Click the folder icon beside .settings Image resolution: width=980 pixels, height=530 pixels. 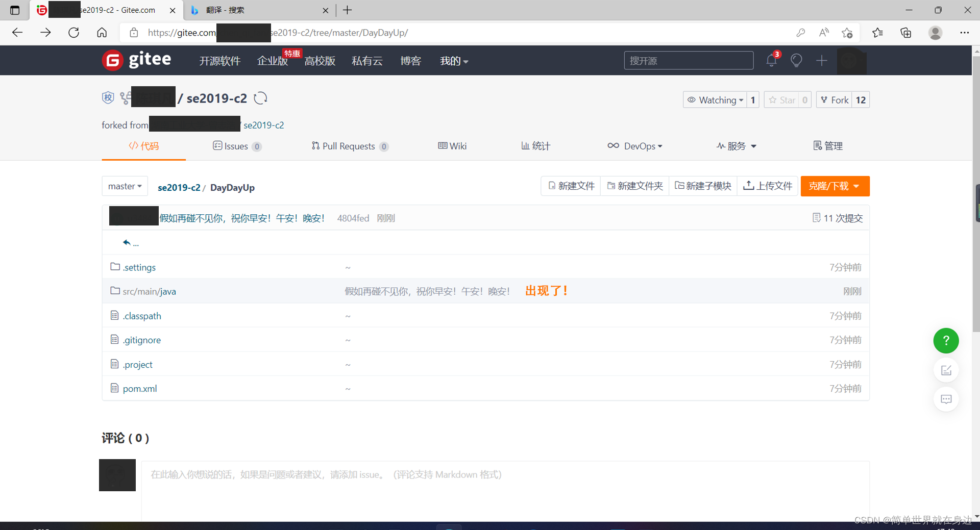[x=114, y=267]
